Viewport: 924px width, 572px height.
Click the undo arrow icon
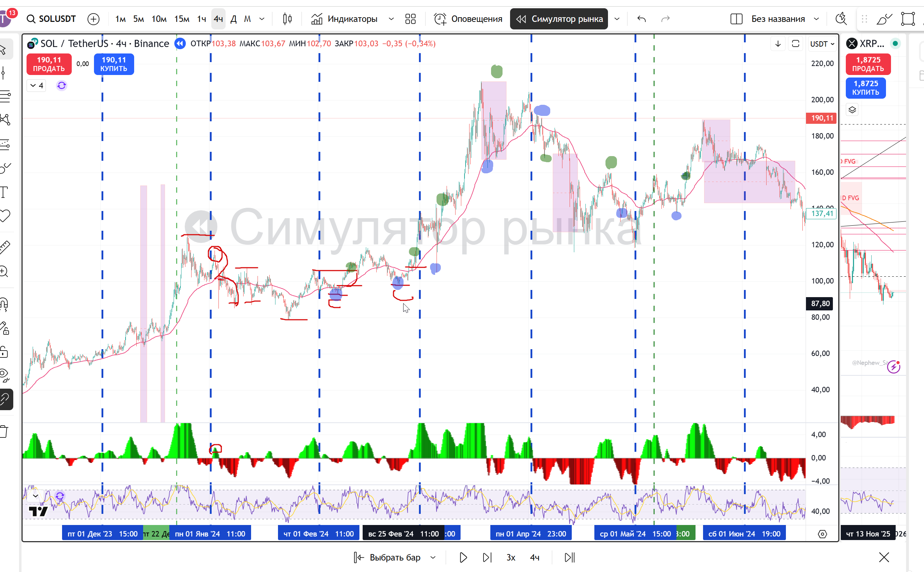pos(641,19)
